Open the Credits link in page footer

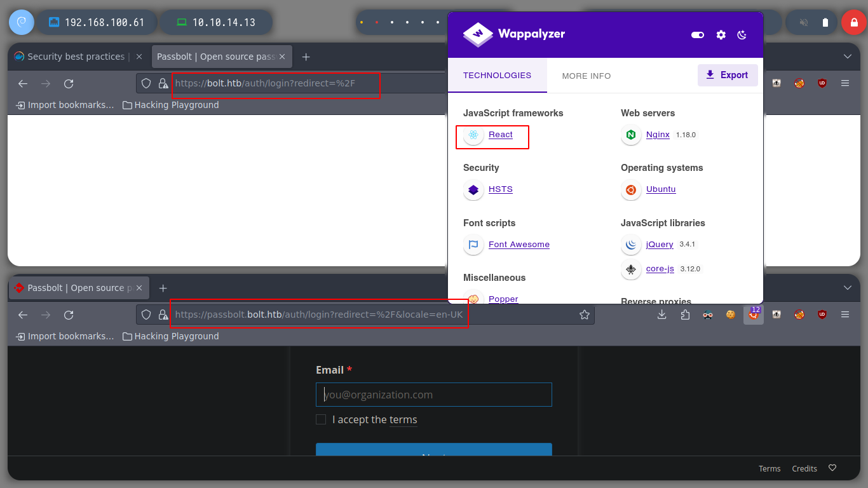(804, 468)
